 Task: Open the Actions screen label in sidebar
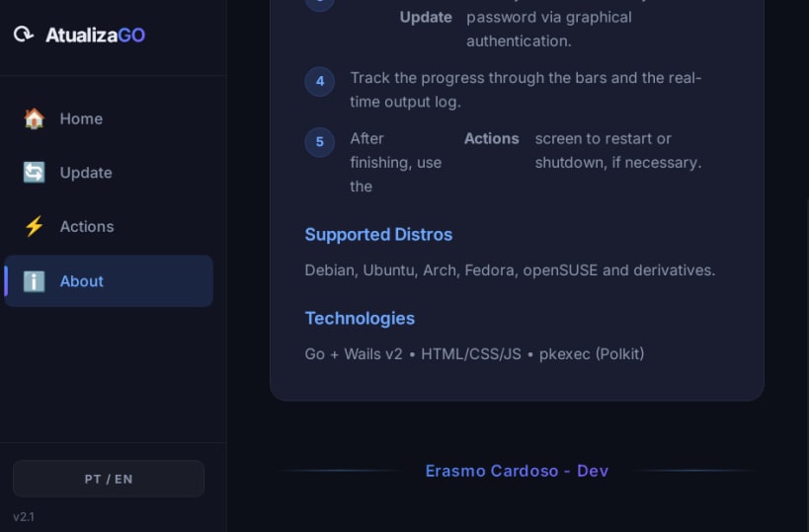87,226
